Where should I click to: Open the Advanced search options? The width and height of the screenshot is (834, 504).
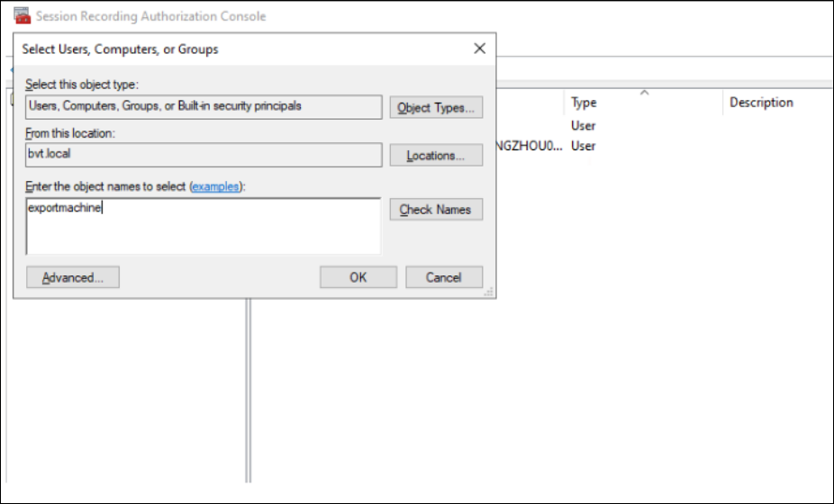pyautogui.click(x=73, y=277)
